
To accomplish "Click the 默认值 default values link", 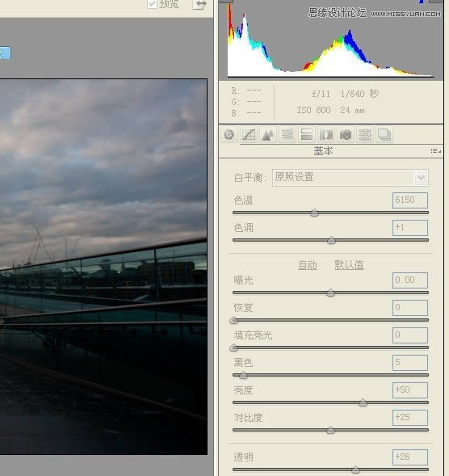I will pyautogui.click(x=349, y=265).
